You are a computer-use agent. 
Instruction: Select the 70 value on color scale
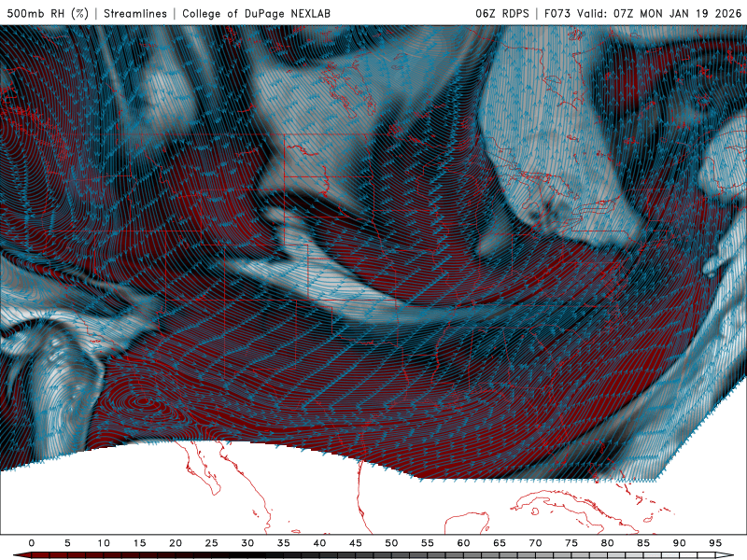535,543
